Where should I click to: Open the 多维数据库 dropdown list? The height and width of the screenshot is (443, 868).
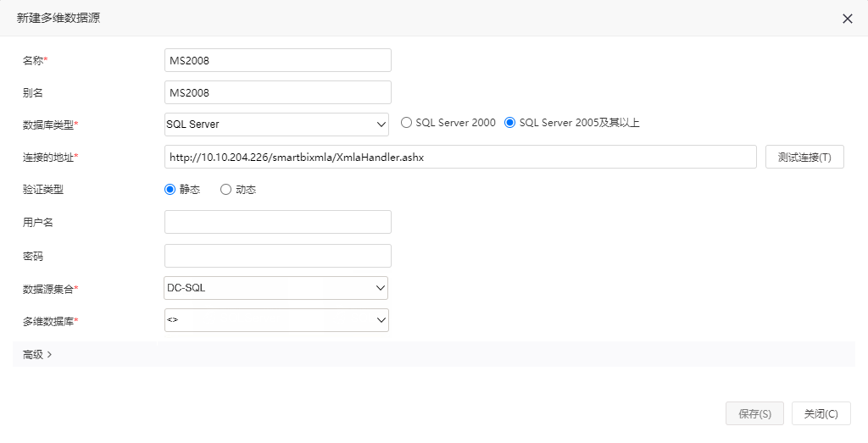[277, 320]
